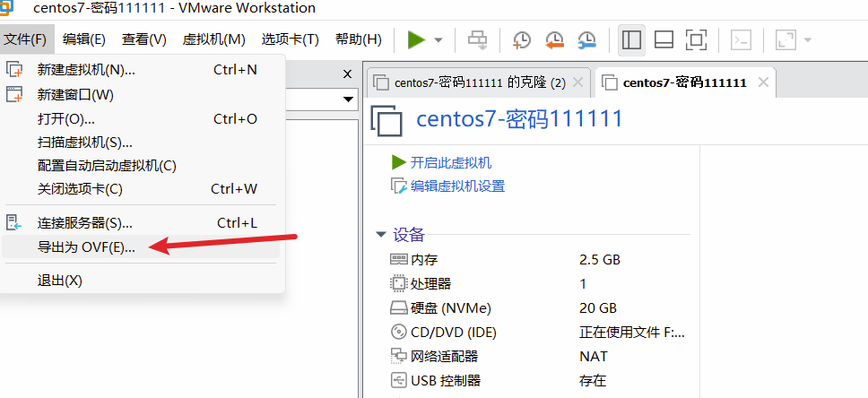Click the NAT network value
Image resolution: width=868 pixels, height=398 pixels.
pyautogui.click(x=594, y=357)
